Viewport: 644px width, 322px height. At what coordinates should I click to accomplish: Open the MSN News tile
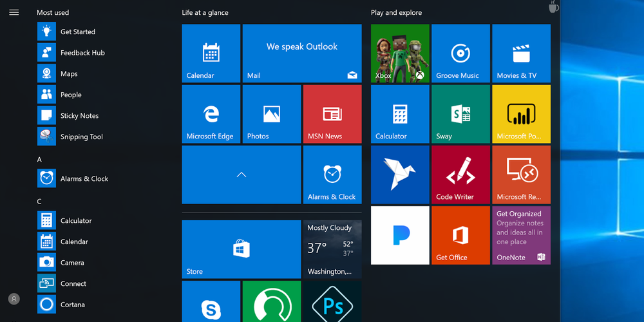coord(332,114)
